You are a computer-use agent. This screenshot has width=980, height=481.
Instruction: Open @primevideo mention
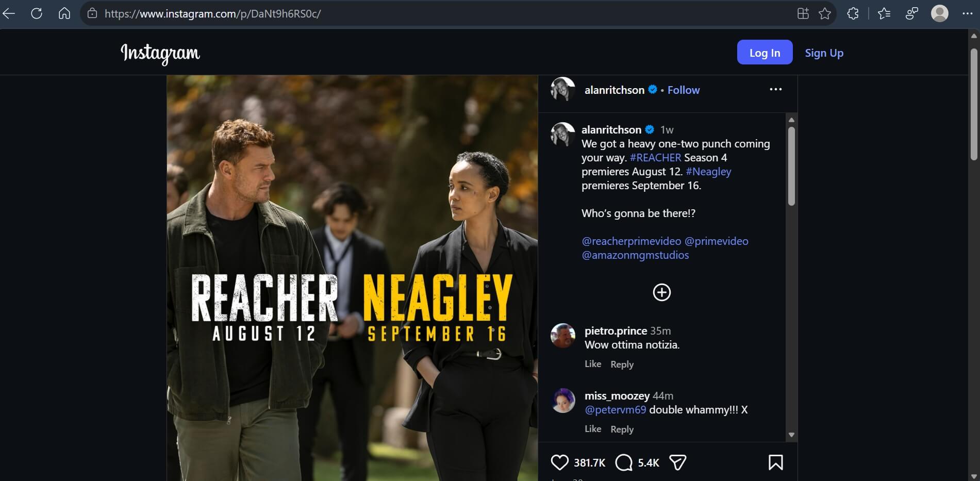pos(716,241)
